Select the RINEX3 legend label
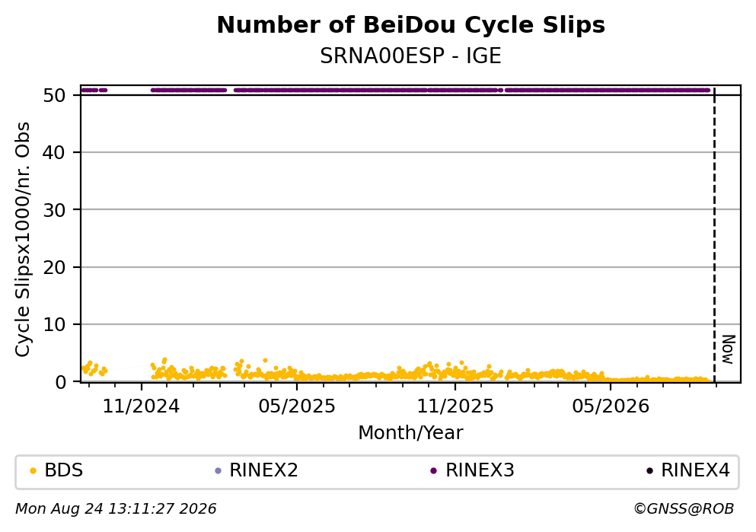The image size is (756, 532). tap(480, 470)
